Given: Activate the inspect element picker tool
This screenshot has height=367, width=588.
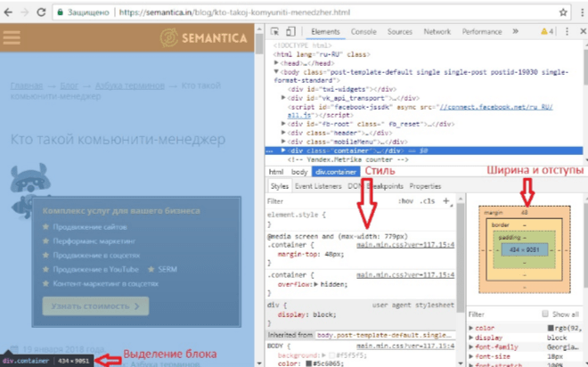Looking at the screenshot, I should [x=274, y=32].
